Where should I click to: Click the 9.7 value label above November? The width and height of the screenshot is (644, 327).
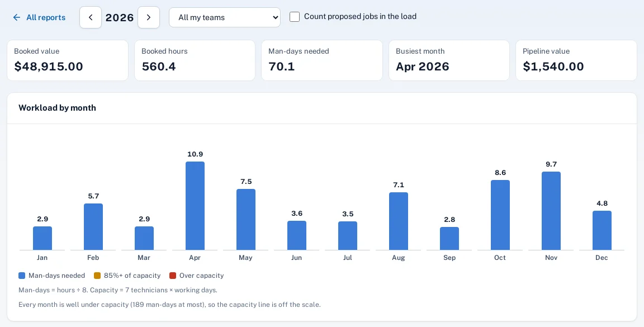pos(551,164)
